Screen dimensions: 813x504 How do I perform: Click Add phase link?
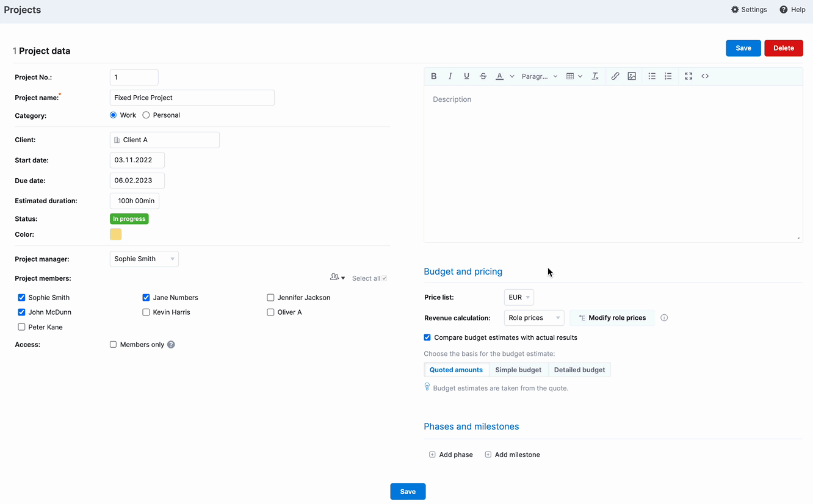(x=451, y=455)
